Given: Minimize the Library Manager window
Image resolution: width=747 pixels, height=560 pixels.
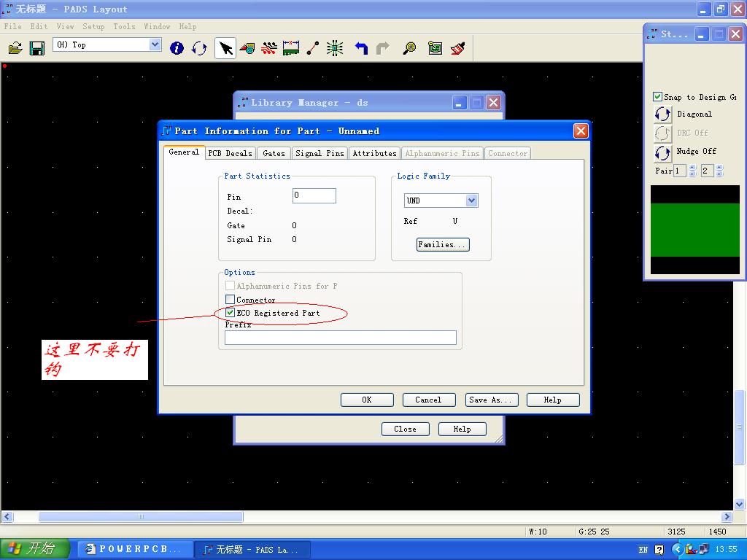Looking at the screenshot, I should pyautogui.click(x=460, y=103).
